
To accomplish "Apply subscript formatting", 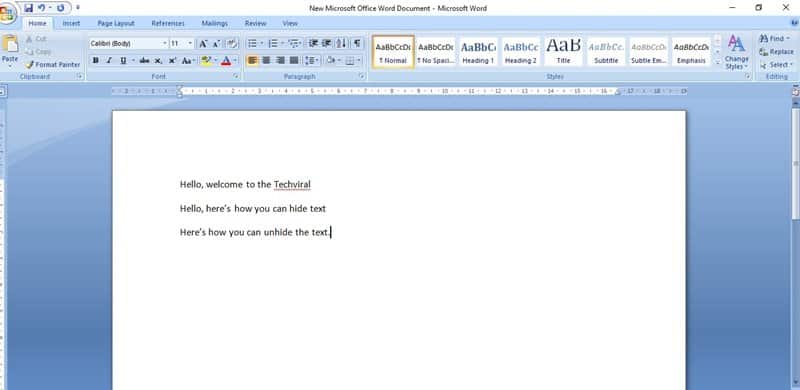I will click(158, 61).
